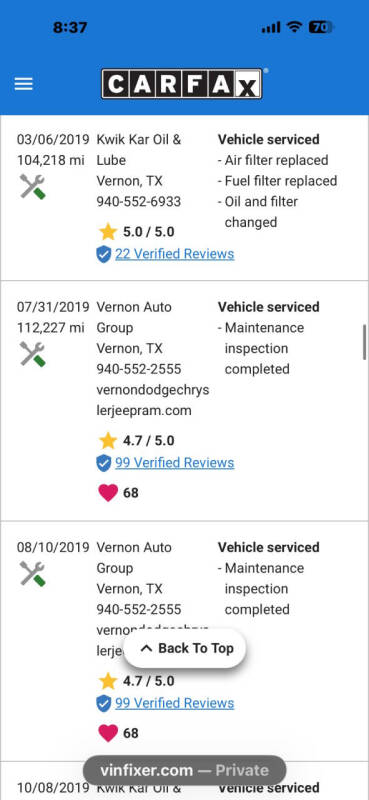Call 940-552-2555 in the 07/31/2019 record

pyautogui.click(x=139, y=369)
